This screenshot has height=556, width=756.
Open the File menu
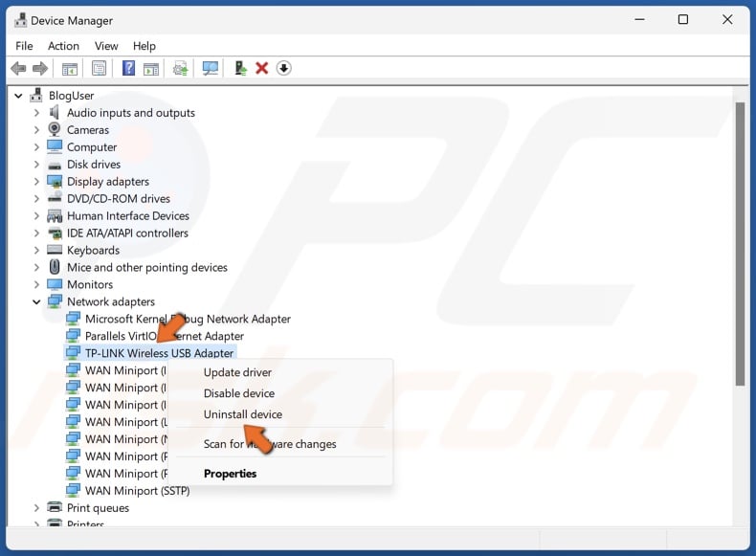[24, 46]
